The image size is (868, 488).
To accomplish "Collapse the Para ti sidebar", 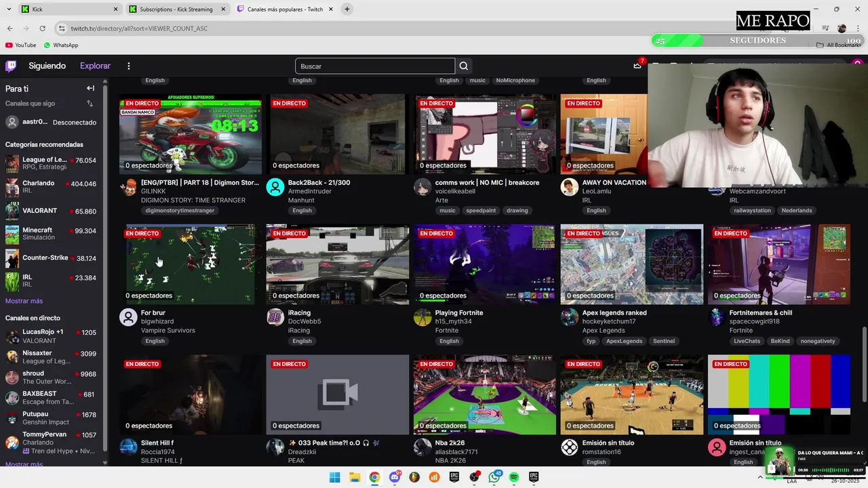I will click(90, 88).
